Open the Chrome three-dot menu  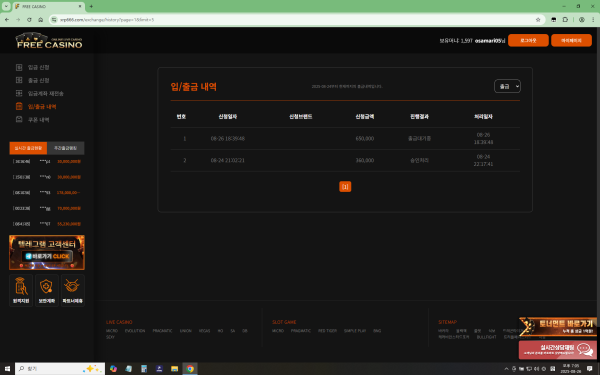[x=593, y=20]
